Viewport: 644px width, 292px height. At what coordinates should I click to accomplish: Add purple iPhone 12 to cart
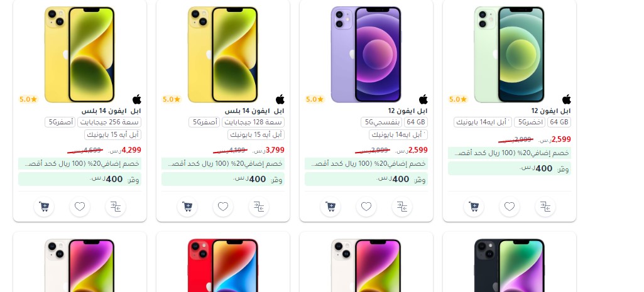330,207
